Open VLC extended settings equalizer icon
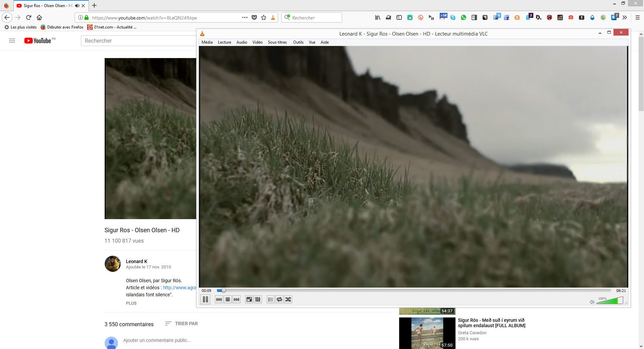644x349 pixels. [258, 299]
